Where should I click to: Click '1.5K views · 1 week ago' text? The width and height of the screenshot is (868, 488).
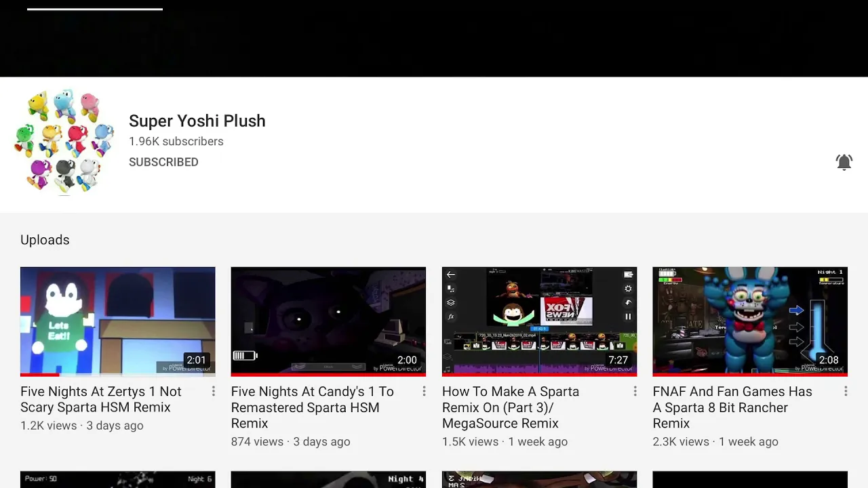[505, 441]
